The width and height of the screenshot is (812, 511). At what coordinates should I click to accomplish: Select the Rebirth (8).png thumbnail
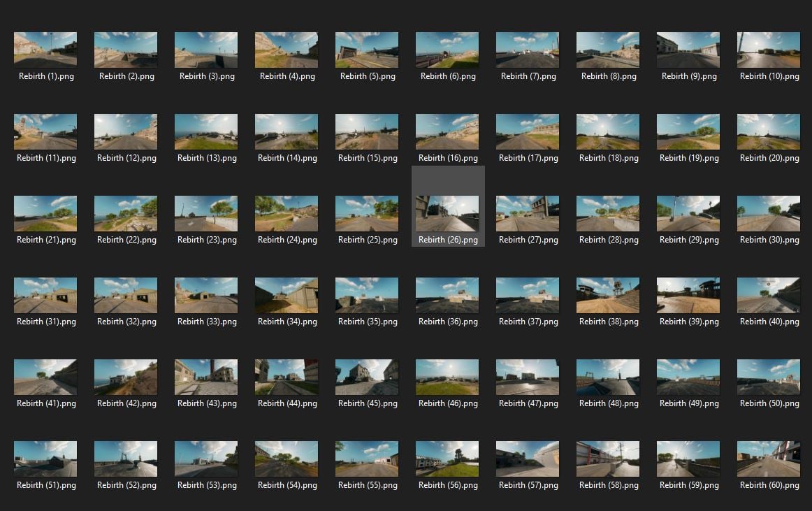pyautogui.click(x=608, y=50)
